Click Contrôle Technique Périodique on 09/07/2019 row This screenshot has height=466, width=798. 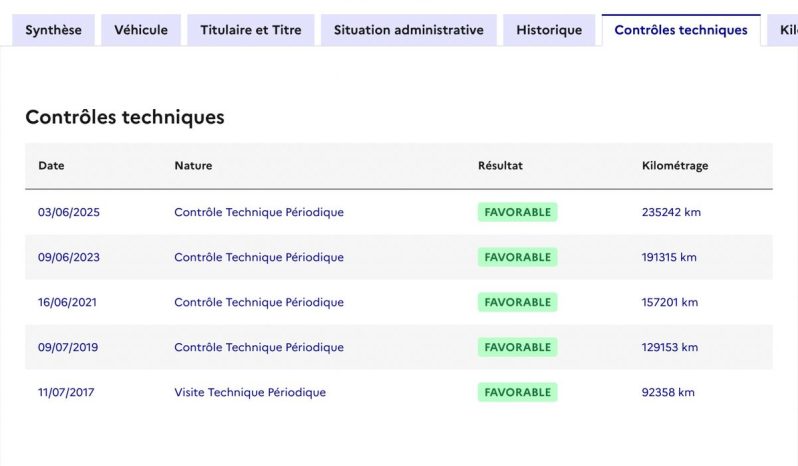pyautogui.click(x=259, y=347)
